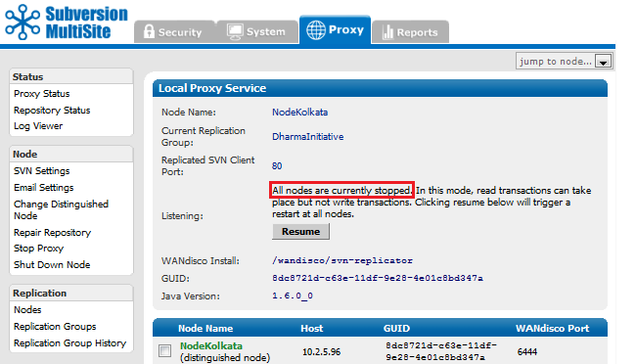Click the Shut Down Node link
This screenshot has height=364, width=636.
pyautogui.click(x=52, y=265)
